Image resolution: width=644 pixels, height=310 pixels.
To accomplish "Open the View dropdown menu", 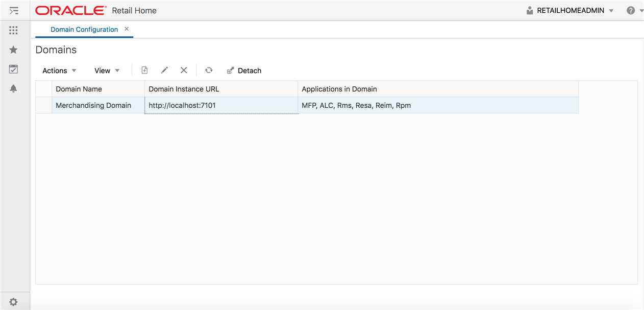I will (x=107, y=70).
